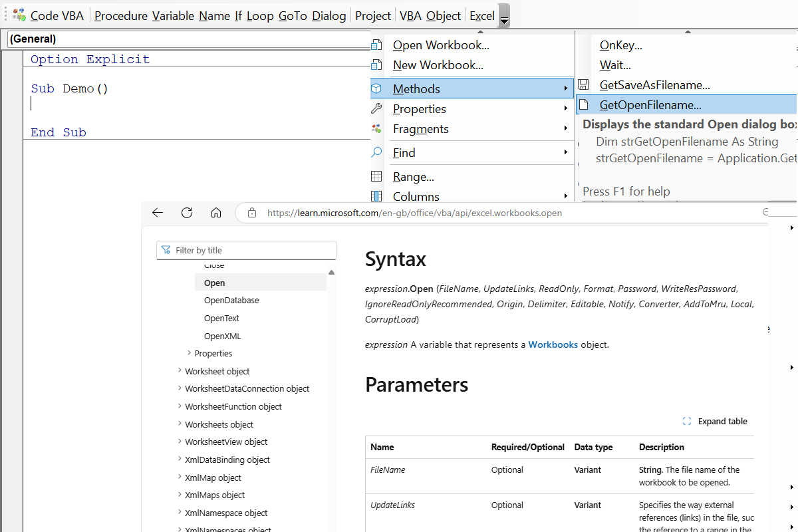
Task: Click the Expand table button
Action: click(x=716, y=421)
